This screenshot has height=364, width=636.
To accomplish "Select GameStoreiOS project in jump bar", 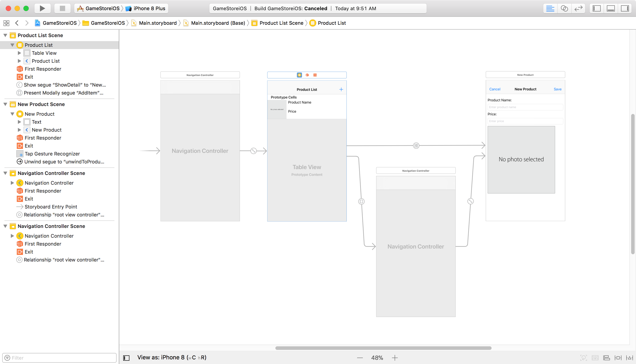I will pos(56,23).
